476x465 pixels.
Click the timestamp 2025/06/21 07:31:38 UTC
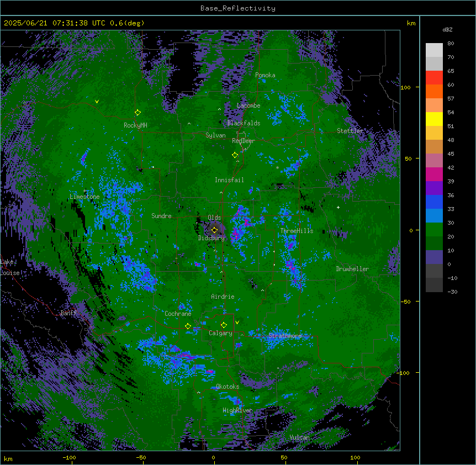pos(55,23)
